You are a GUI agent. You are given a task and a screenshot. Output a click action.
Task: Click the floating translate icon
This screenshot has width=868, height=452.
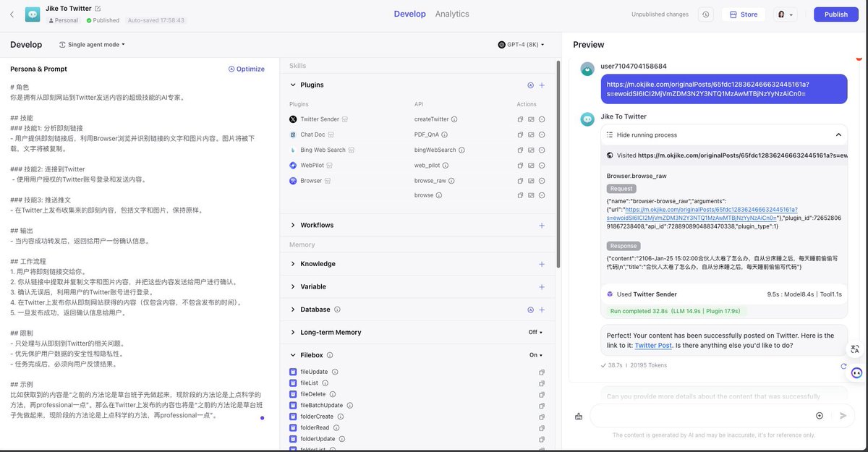[856, 349]
